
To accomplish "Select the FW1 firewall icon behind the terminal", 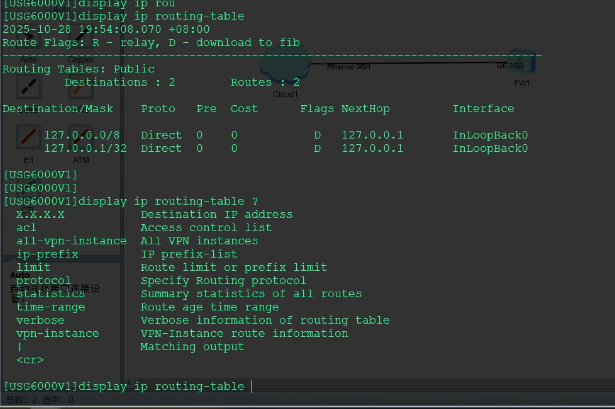I will (x=521, y=62).
